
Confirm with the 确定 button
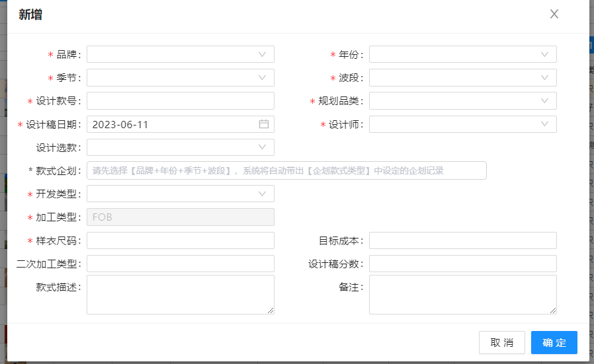pyautogui.click(x=554, y=342)
